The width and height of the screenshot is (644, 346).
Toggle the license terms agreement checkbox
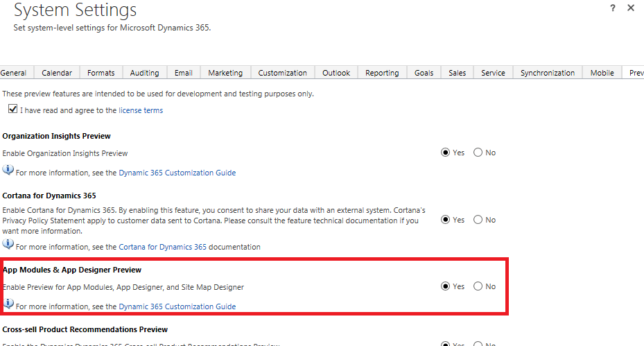click(x=12, y=109)
